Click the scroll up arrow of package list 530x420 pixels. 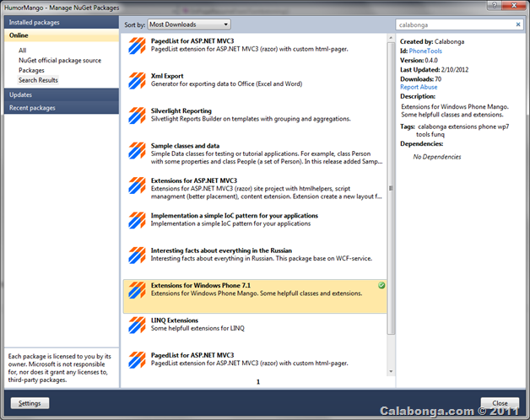tap(391, 37)
